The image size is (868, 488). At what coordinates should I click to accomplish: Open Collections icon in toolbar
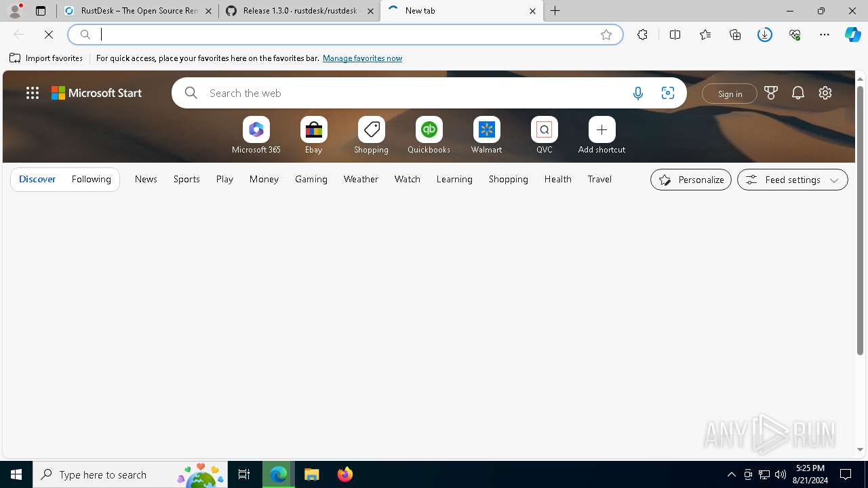tap(735, 35)
